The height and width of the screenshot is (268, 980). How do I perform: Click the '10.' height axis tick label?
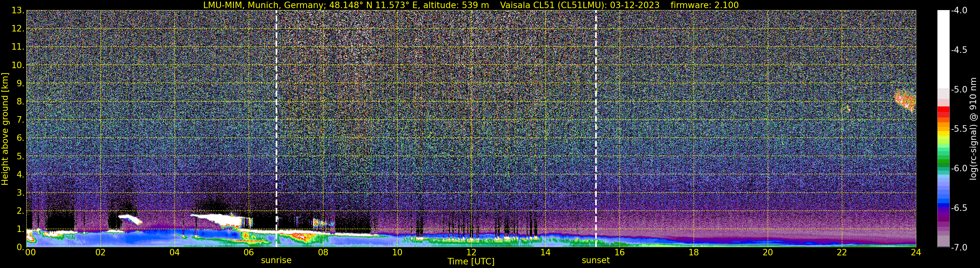pyautogui.click(x=18, y=65)
